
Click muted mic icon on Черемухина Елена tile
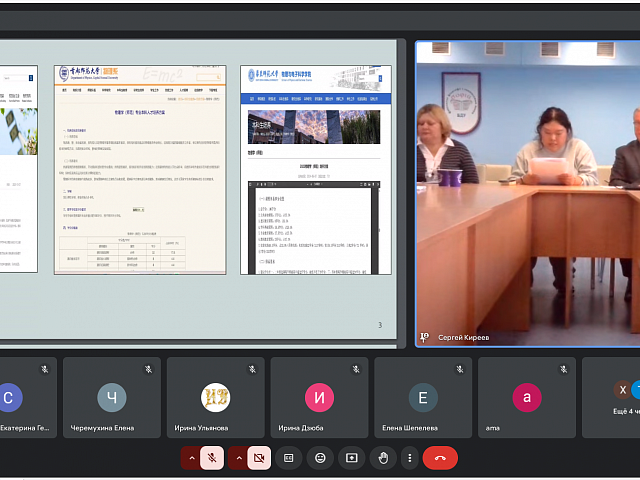tap(148, 369)
